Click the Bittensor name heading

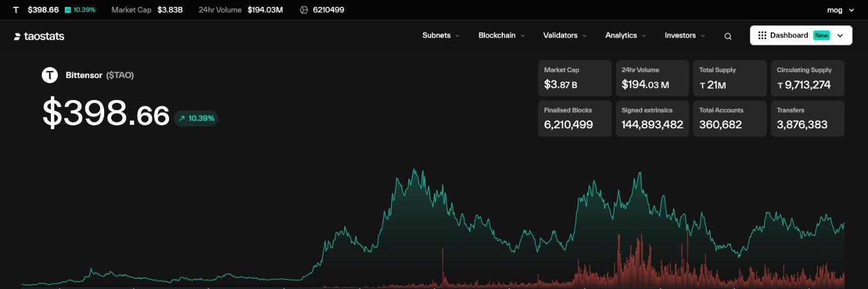pos(84,75)
